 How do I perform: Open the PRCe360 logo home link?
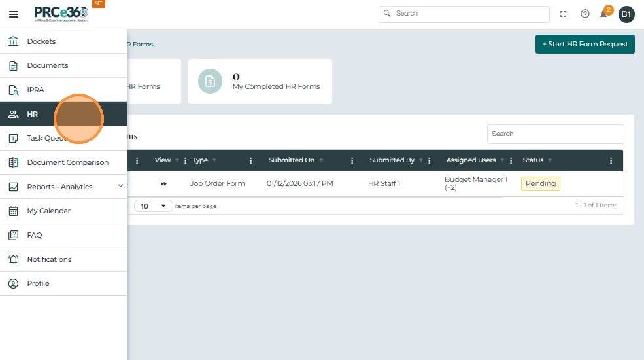pos(61,14)
